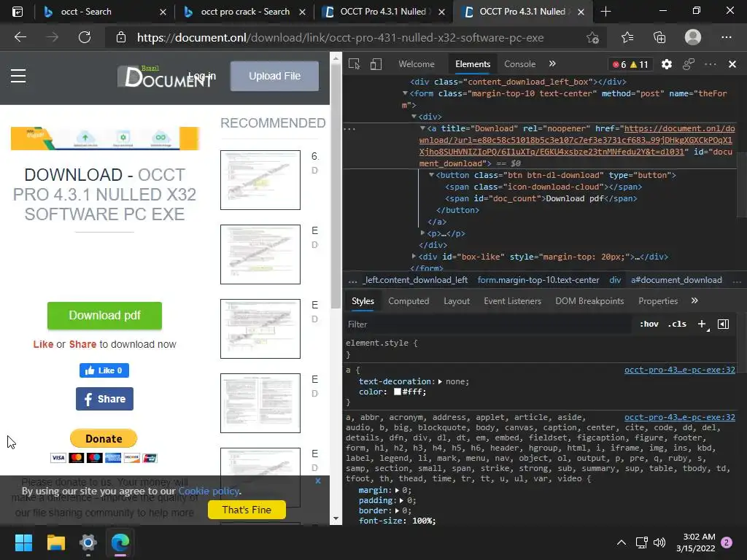Screen dimensions: 747x560
Task: Select a#document_download in breadcrumb
Action: point(676,280)
